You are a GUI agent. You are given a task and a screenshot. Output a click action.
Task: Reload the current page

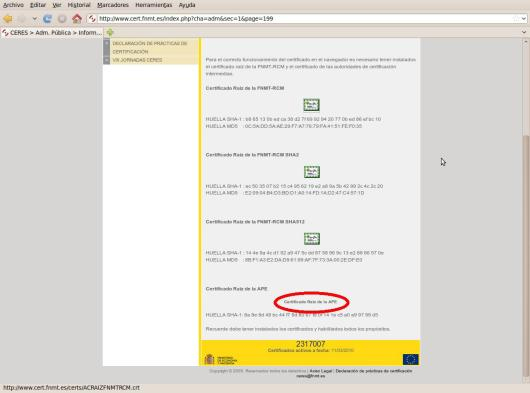47,19
